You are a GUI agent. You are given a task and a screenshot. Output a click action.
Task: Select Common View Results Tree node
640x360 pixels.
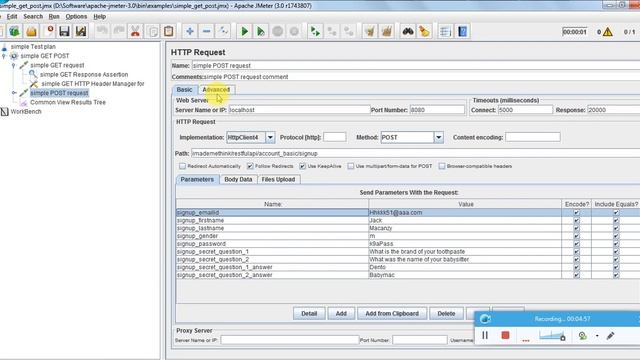68,102
